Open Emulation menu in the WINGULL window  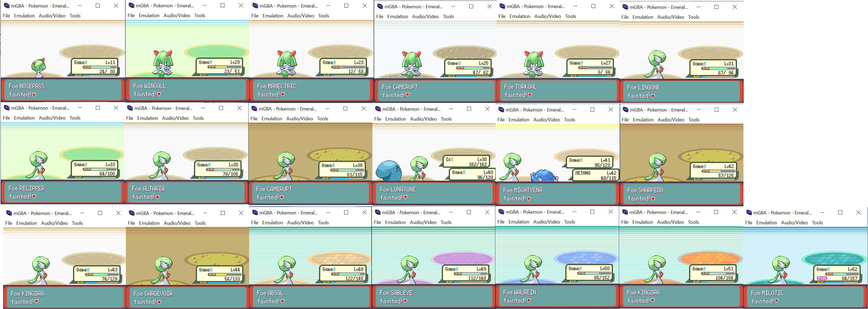coord(149,16)
